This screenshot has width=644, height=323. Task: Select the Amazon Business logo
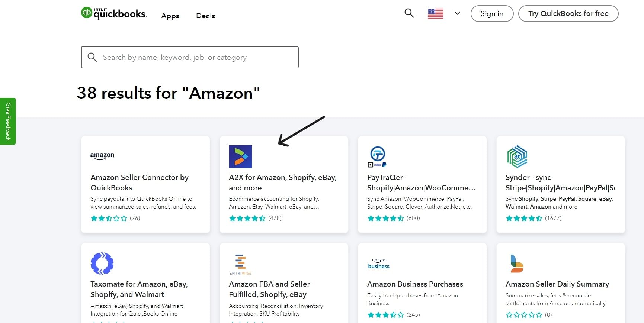click(379, 264)
